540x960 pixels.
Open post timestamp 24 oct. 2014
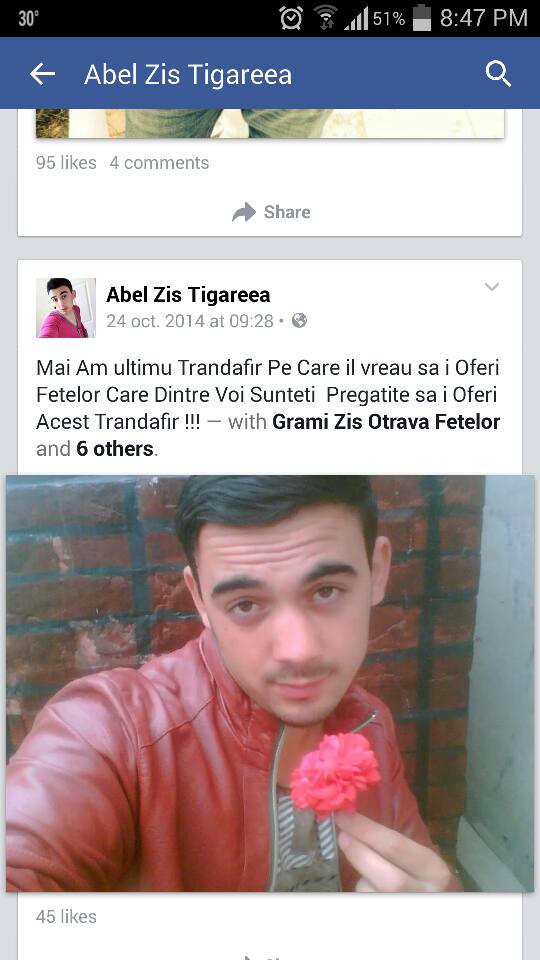190,321
